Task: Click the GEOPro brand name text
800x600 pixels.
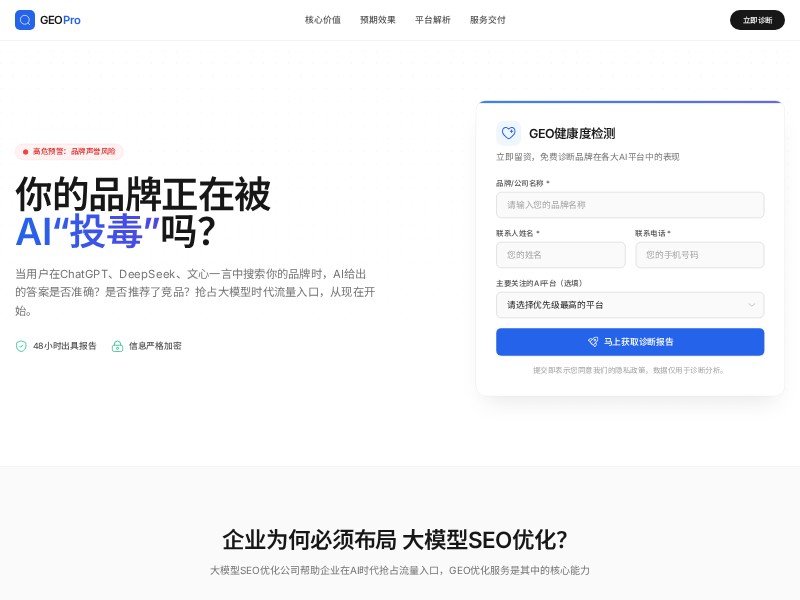Action: point(60,20)
